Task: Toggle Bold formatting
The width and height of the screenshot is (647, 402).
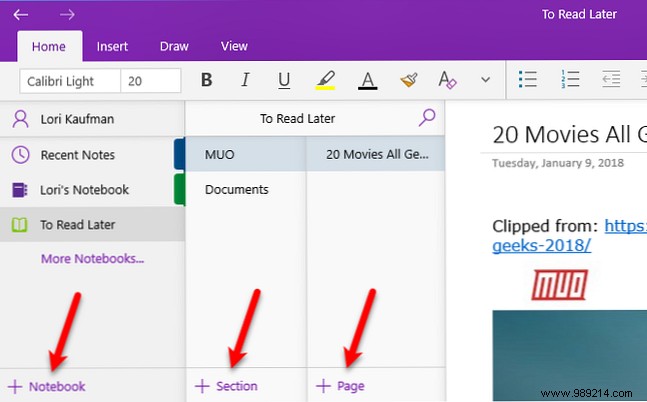Action: (x=206, y=80)
